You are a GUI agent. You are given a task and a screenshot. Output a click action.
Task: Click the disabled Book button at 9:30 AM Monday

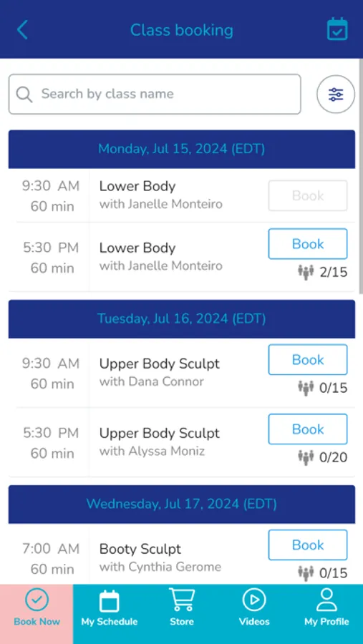(x=307, y=195)
